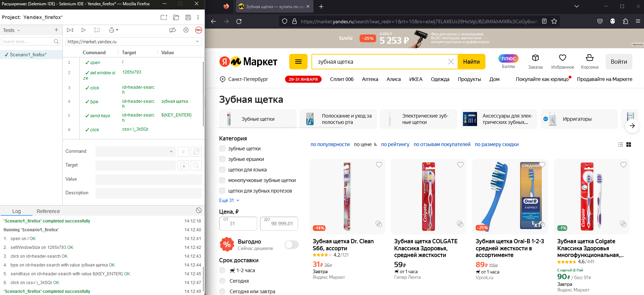
Task: Run all tests icon in Selenium IDE
Action: pyautogui.click(x=70, y=30)
